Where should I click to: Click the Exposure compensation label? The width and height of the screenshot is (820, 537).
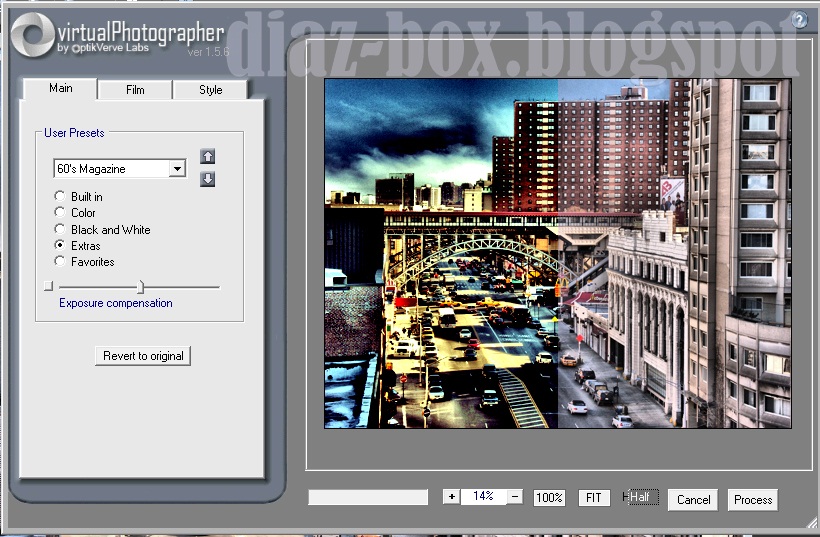116,303
